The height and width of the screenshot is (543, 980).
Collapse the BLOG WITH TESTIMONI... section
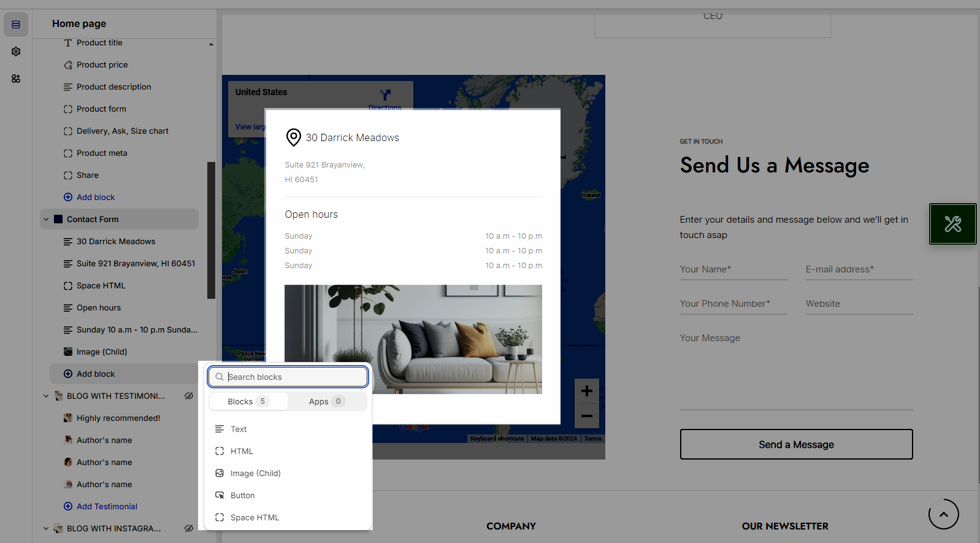[46, 396]
